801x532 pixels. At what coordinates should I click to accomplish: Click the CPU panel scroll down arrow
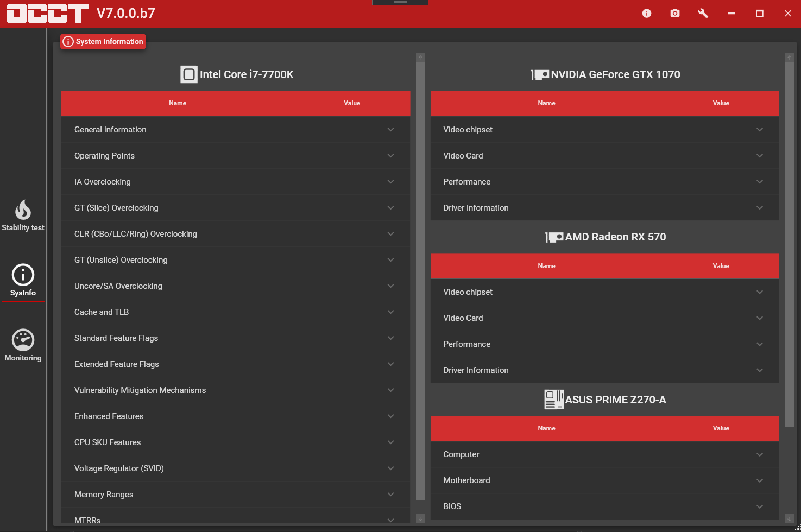pyautogui.click(x=420, y=519)
